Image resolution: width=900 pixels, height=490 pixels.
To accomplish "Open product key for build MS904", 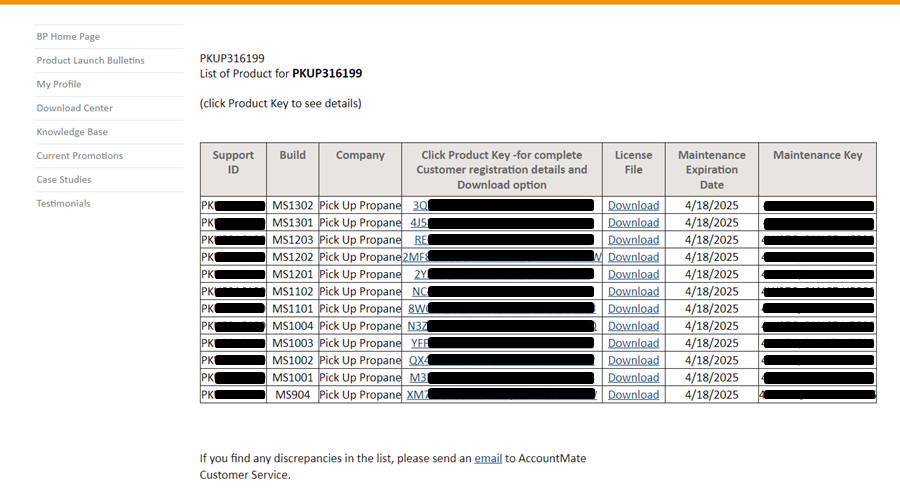I will tap(417, 395).
